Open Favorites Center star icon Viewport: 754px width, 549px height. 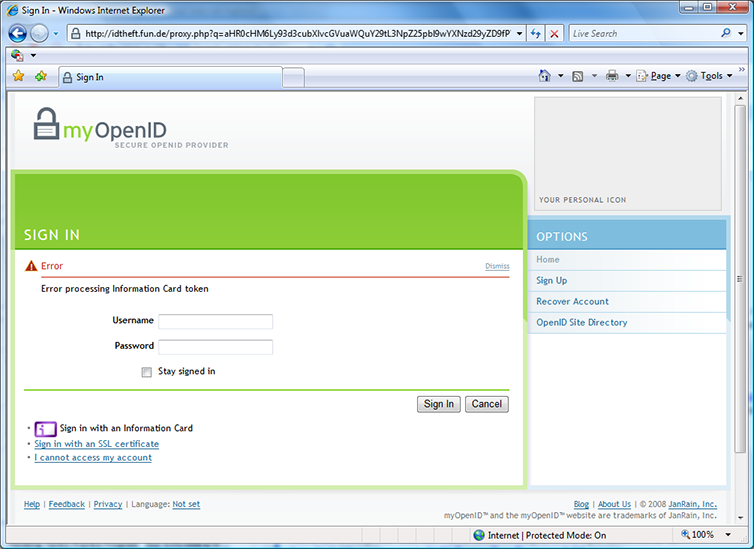tap(18, 76)
